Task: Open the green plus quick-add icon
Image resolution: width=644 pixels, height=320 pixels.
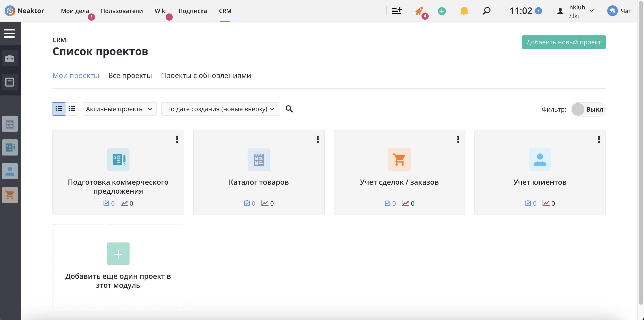Action: click(441, 11)
